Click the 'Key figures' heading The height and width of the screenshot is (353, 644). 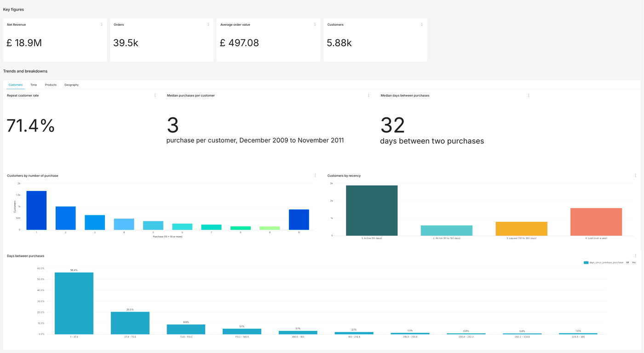tap(13, 10)
